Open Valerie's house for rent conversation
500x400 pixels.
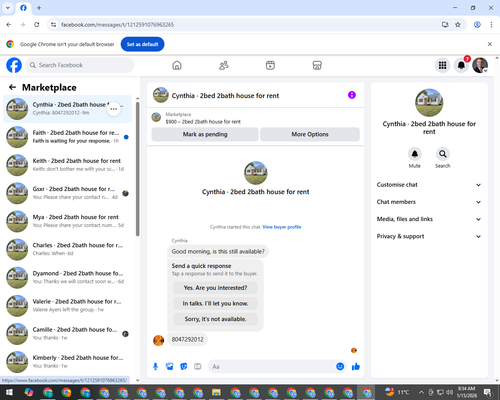[x=67, y=306]
